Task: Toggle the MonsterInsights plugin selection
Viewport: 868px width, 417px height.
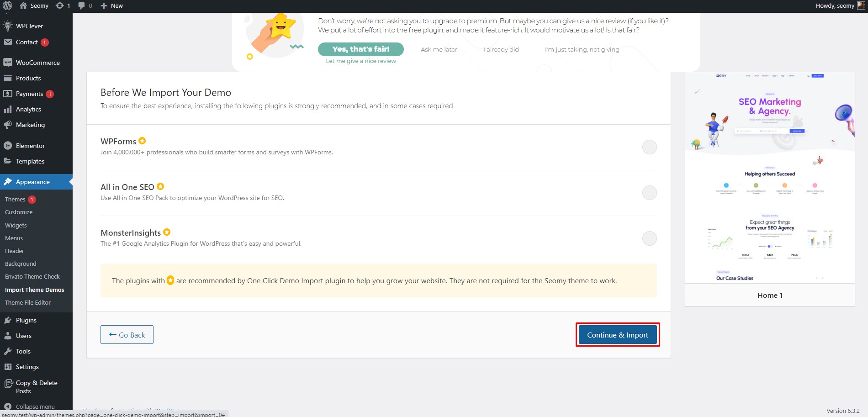Action: point(649,238)
